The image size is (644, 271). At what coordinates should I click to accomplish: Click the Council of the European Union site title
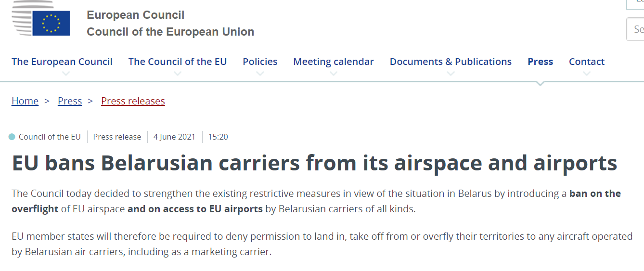pos(170,32)
